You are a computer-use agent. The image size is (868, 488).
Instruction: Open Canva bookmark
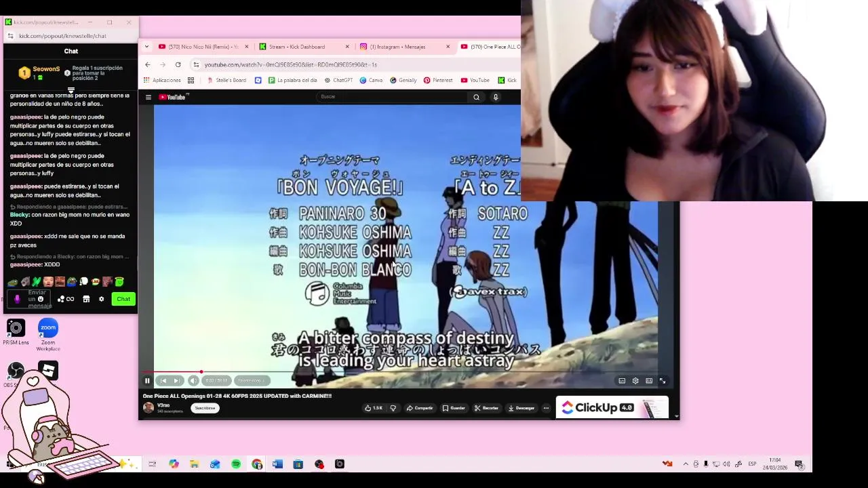(x=371, y=80)
